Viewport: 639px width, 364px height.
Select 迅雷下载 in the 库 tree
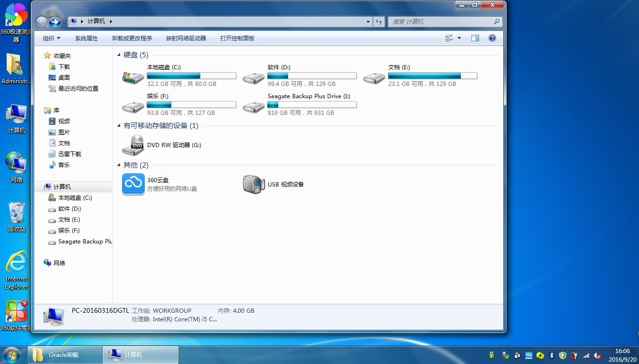point(70,154)
